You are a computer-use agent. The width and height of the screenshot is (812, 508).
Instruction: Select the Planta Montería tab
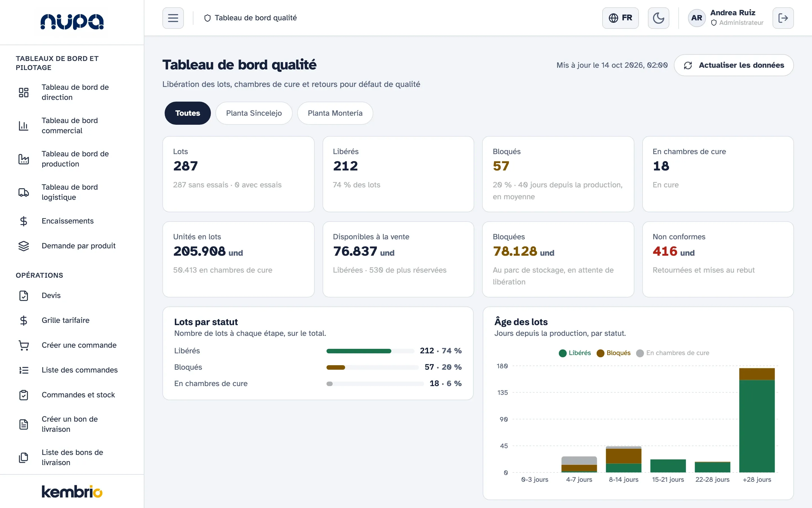335,113
